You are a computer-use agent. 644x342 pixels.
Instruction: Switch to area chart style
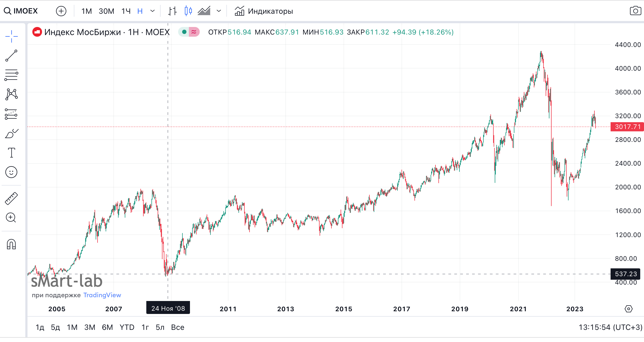(x=204, y=11)
